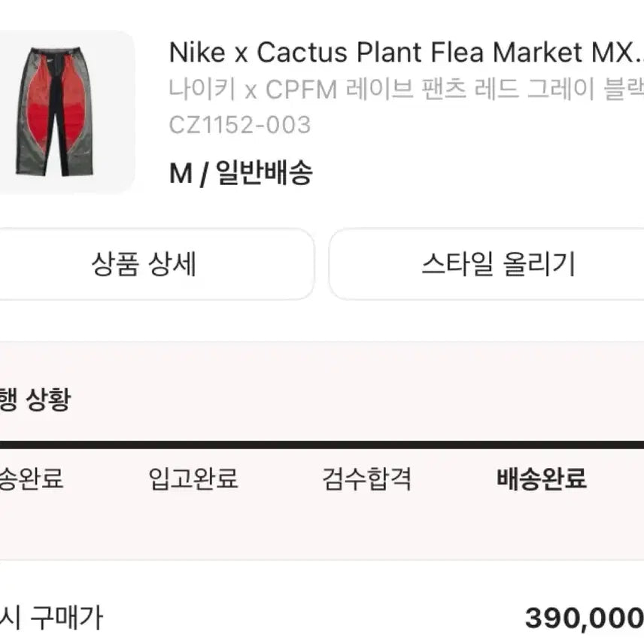Open the Nike x Cactus Plant Flea Market title
This screenshot has height=644, width=644.
[x=406, y=53]
